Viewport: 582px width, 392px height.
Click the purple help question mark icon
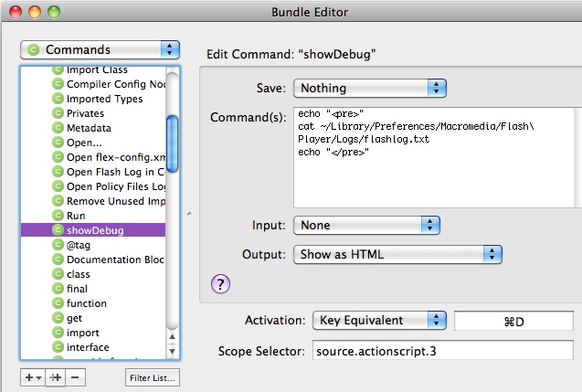[220, 284]
